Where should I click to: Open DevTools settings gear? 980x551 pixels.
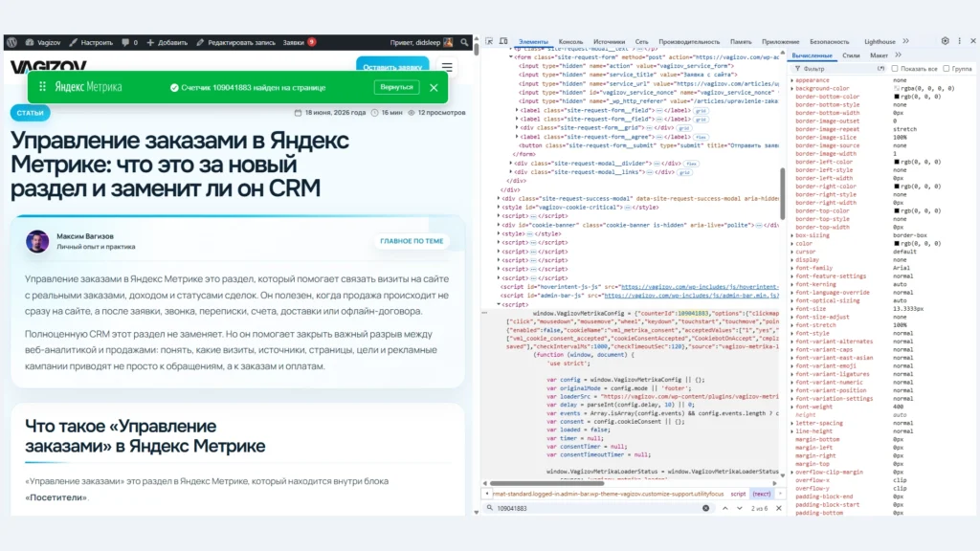click(x=945, y=41)
